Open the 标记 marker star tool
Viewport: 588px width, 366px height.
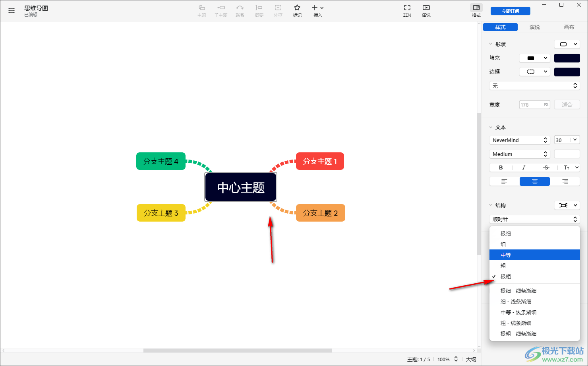point(297,11)
